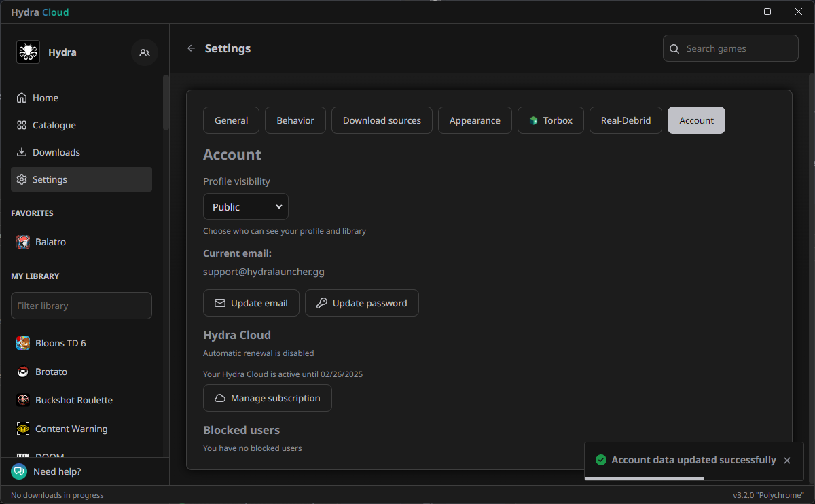Click the Search games field
The height and width of the screenshot is (504, 815).
(737, 48)
